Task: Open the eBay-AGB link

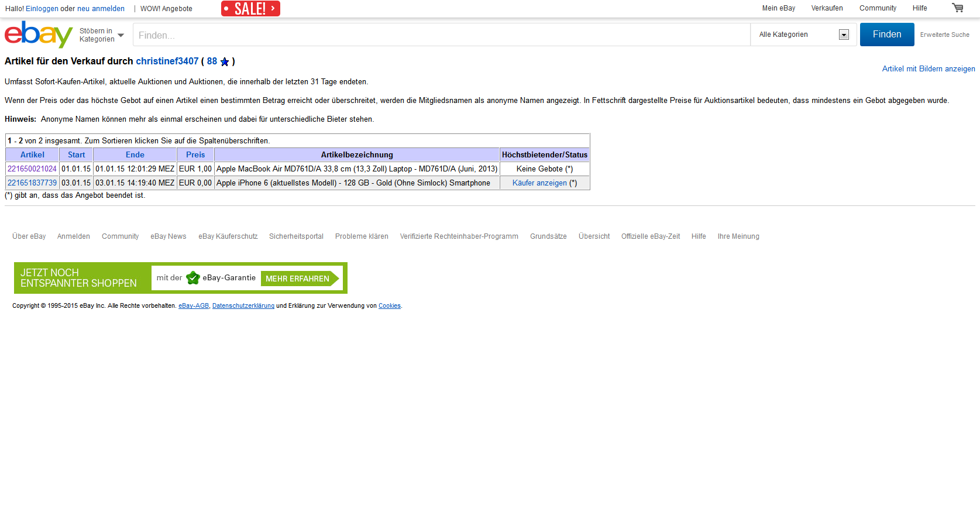Action: 194,305
